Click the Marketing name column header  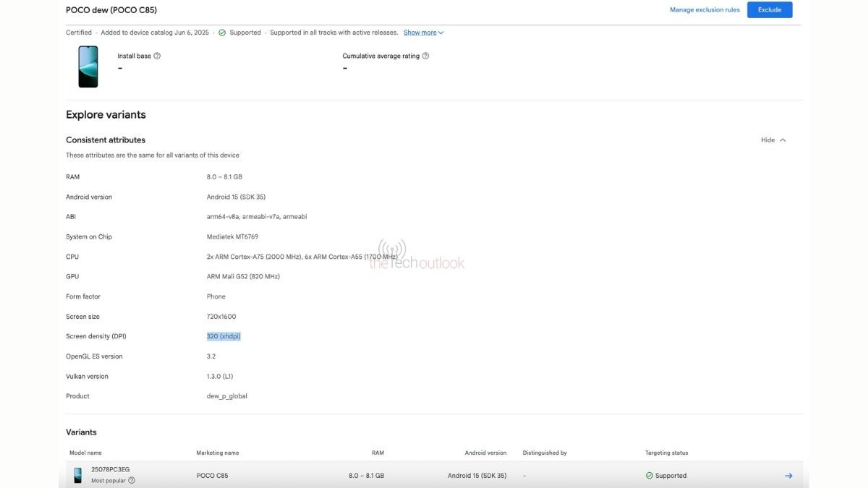(x=217, y=453)
